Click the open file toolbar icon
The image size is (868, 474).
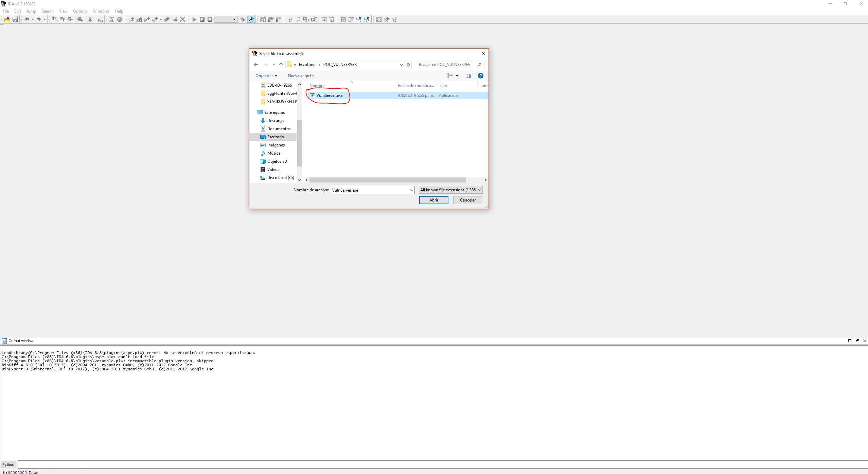click(7, 19)
